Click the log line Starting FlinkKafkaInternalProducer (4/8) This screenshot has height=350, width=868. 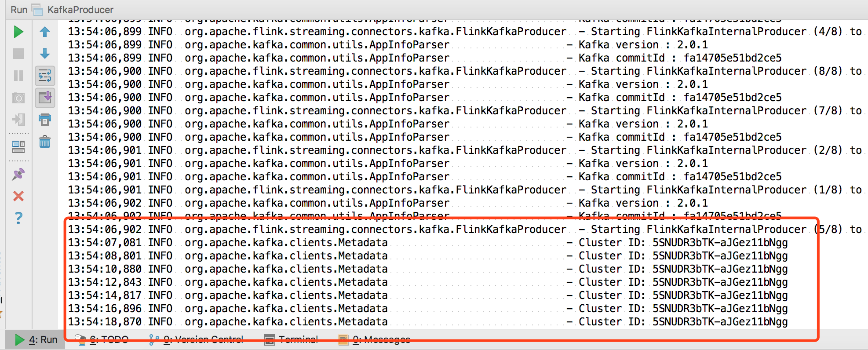tap(465, 32)
